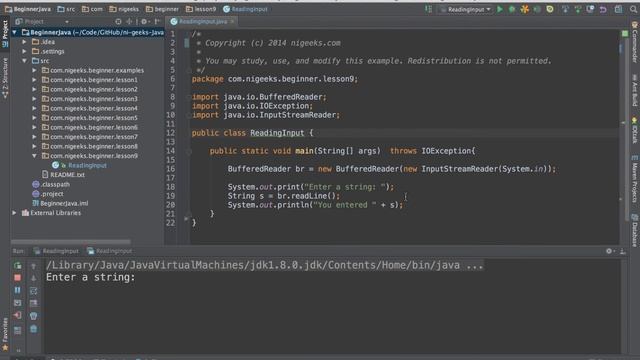This screenshot has height=360, width=640.
Task: Click nigeeks in the navigation breadcrumb
Action: (124, 9)
